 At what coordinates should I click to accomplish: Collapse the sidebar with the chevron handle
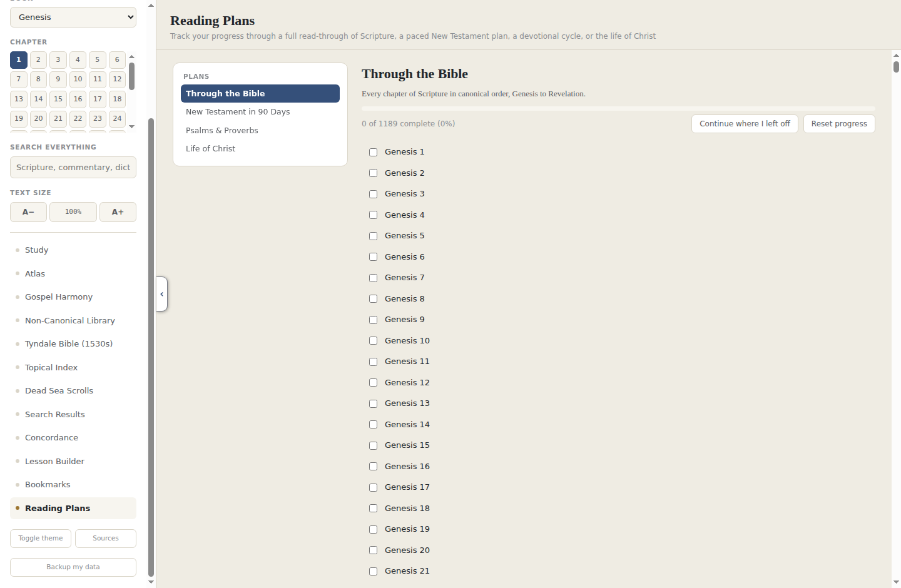point(161,294)
